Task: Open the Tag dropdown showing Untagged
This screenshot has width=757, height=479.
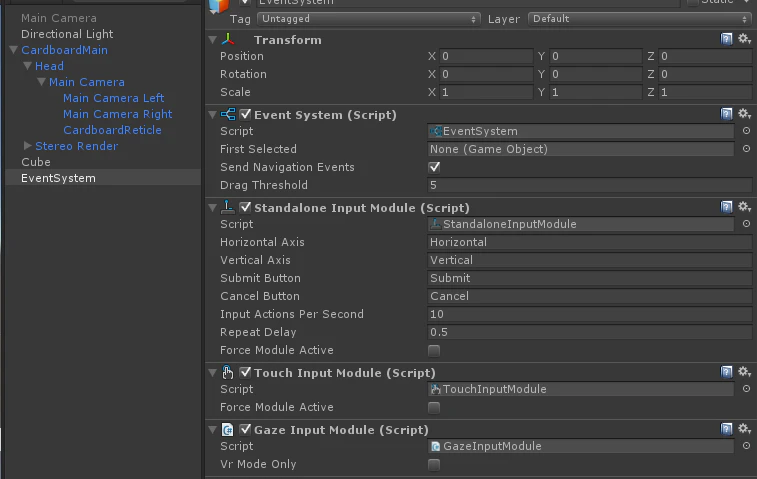Action: point(369,19)
